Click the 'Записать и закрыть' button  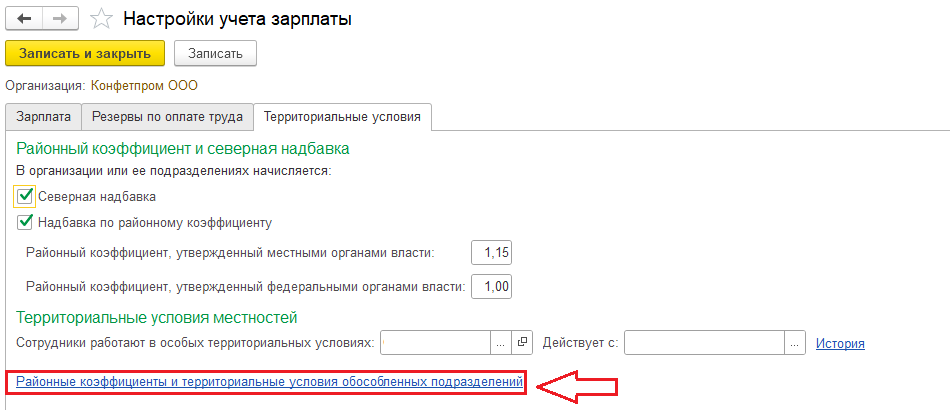pos(85,53)
